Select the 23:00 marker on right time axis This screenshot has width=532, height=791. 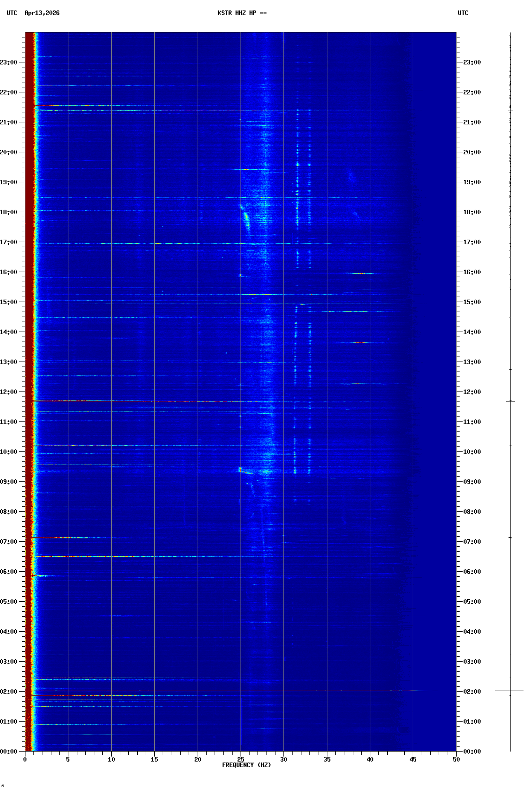tap(472, 62)
